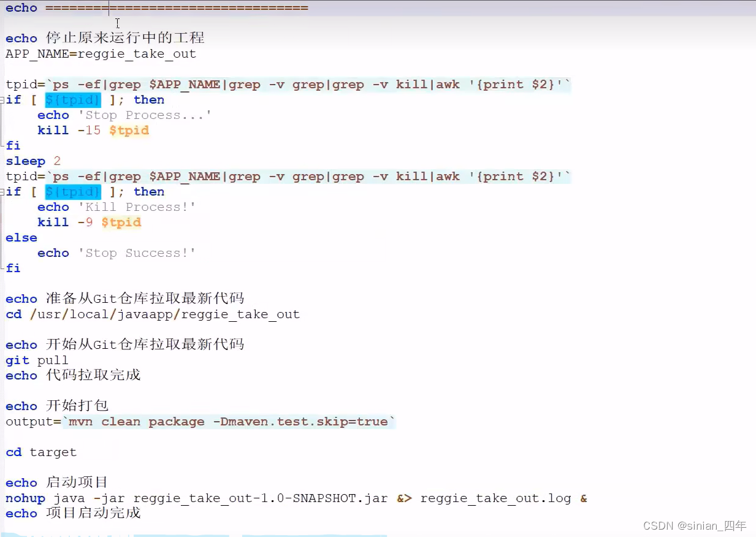Screen dimensions: 756x537
Task: Click the 'Kill Process!' string
Action: click(x=137, y=207)
